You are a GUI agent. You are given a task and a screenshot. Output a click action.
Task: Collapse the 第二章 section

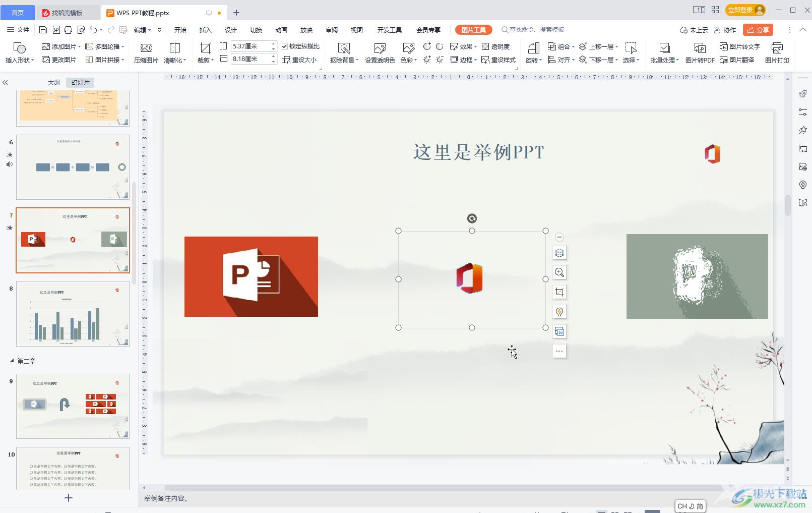pos(12,361)
